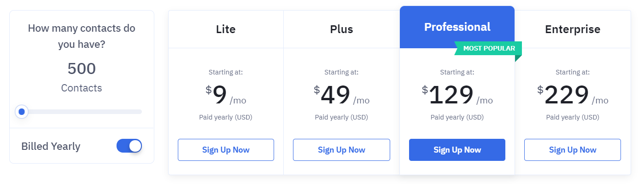This screenshot has width=644, height=188.
Task: Toggle the Billed Yearly switch off
Action: tap(129, 146)
